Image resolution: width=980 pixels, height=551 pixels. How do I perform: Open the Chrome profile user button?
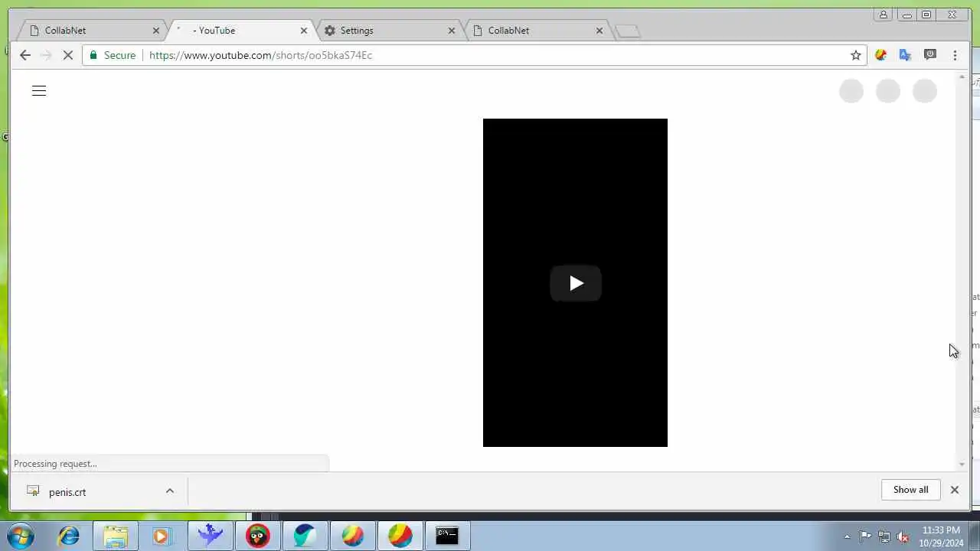click(x=884, y=15)
